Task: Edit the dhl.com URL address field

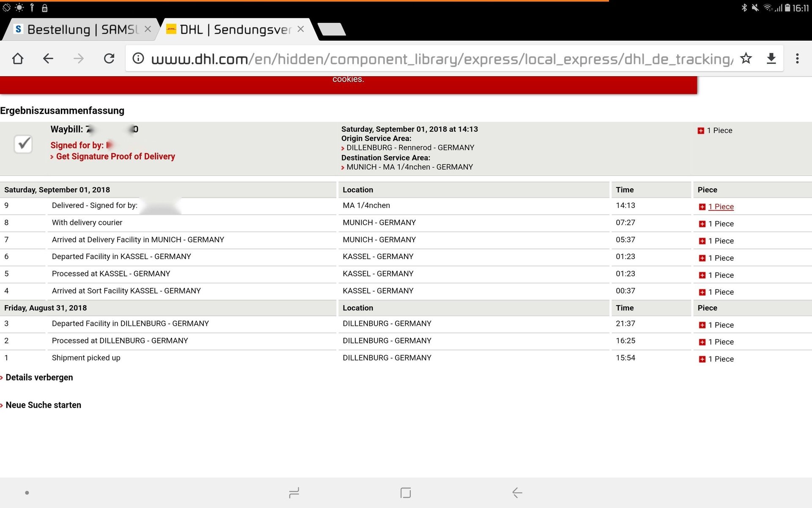Action: [442, 59]
